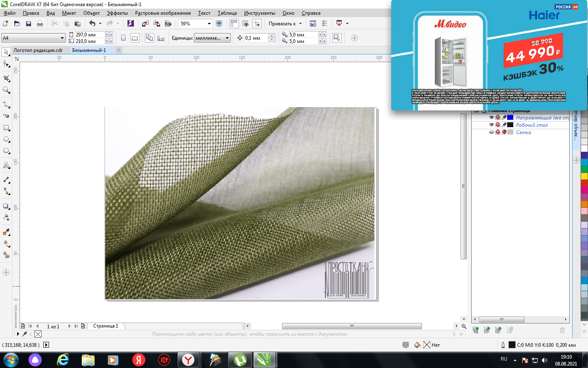Select the Text tool
Image resolution: width=588 pixels, height=368 pixels.
[6, 165]
